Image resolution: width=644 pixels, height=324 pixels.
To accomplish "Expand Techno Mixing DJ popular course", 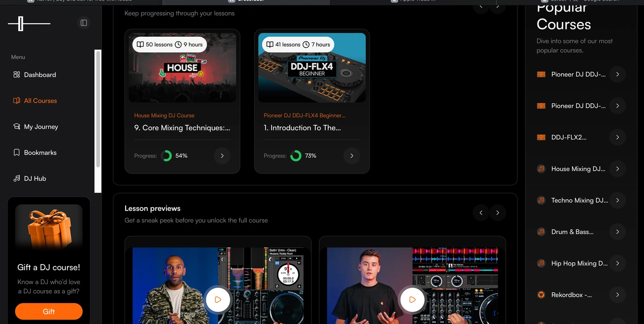I will 617,200.
